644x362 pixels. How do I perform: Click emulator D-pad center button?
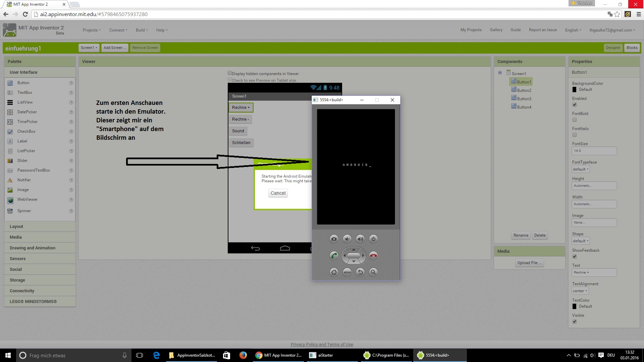(x=354, y=256)
